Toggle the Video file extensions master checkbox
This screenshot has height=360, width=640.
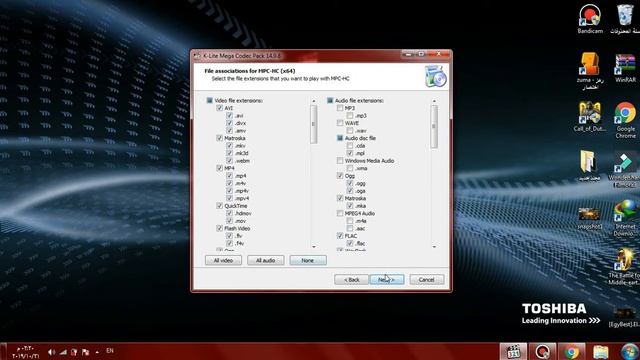(x=209, y=100)
